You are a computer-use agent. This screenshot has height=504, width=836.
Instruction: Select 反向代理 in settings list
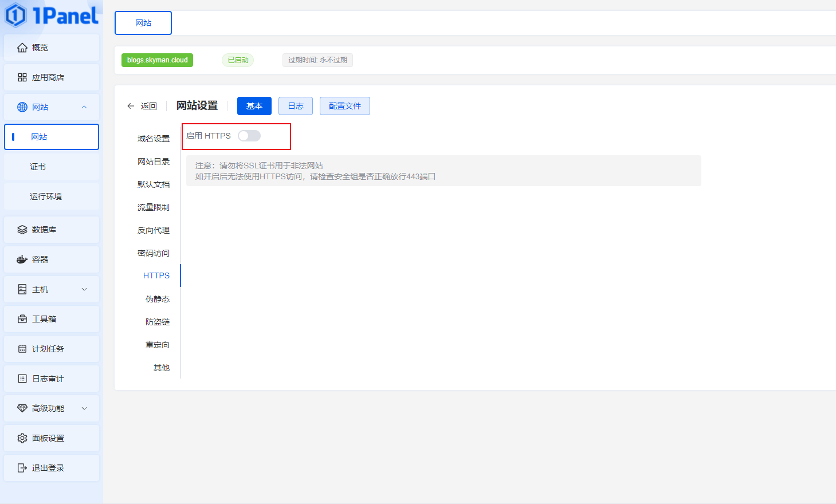tap(154, 230)
